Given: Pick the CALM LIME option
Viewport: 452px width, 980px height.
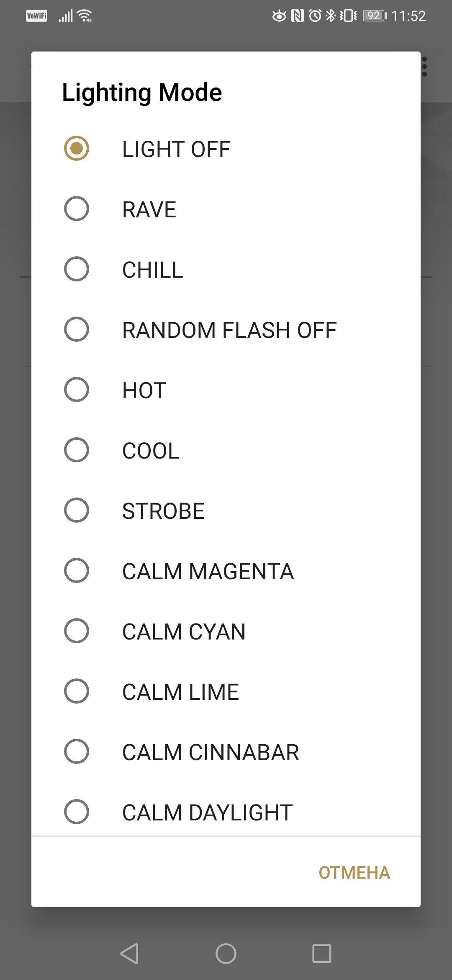Looking at the screenshot, I should (x=226, y=691).
